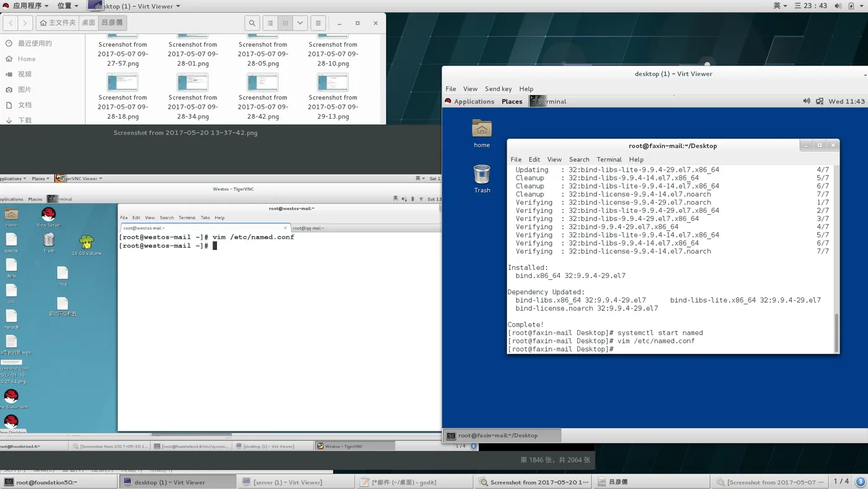Click the top panel volume icon
Image resolution: width=868 pixels, height=489 pixels.
tap(838, 6)
